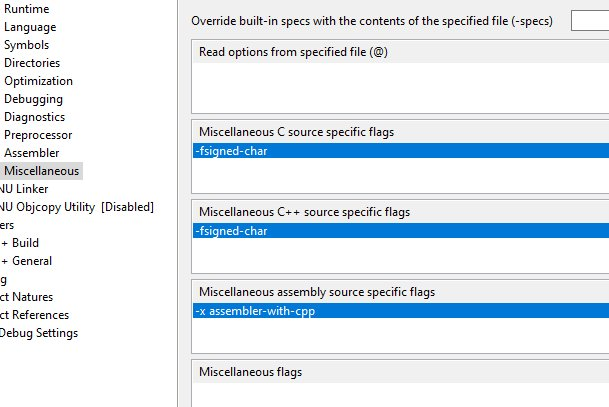Click the -specs override input field
This screenshot has height=407, width=609.
tap(590, 21)
